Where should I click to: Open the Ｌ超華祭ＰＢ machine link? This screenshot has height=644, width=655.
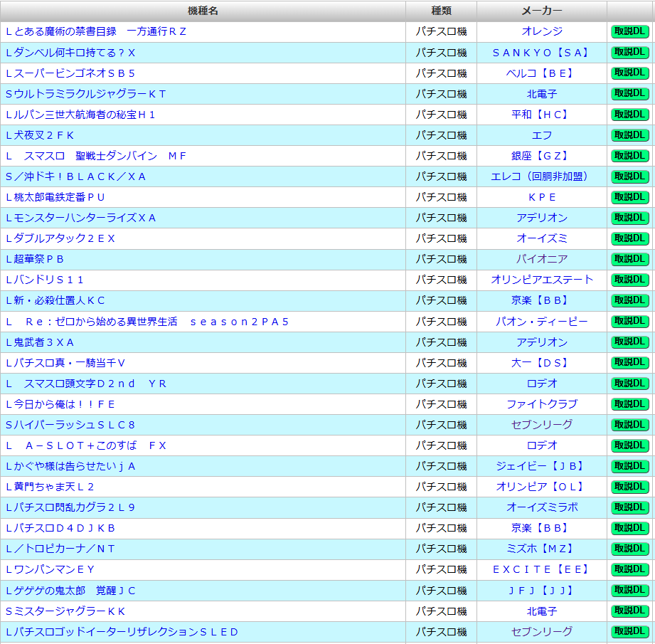[35, 259]
